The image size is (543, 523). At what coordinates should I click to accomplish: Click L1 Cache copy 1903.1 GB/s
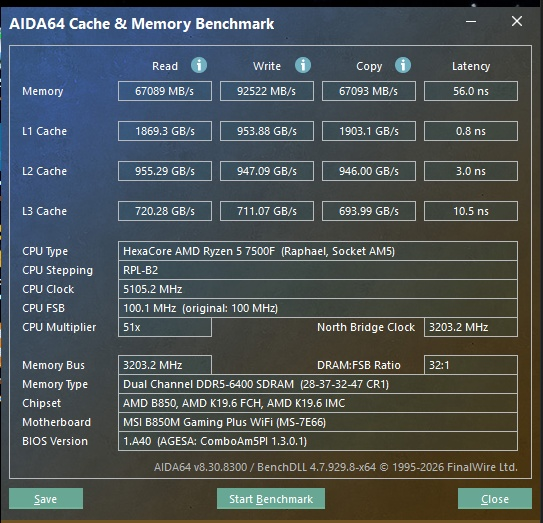tap(369, 131)
